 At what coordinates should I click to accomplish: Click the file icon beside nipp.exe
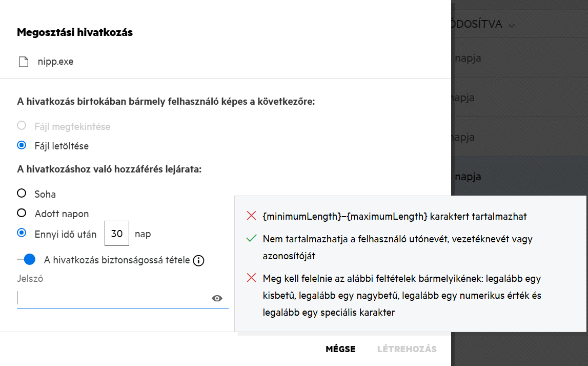tap(23, 62)
